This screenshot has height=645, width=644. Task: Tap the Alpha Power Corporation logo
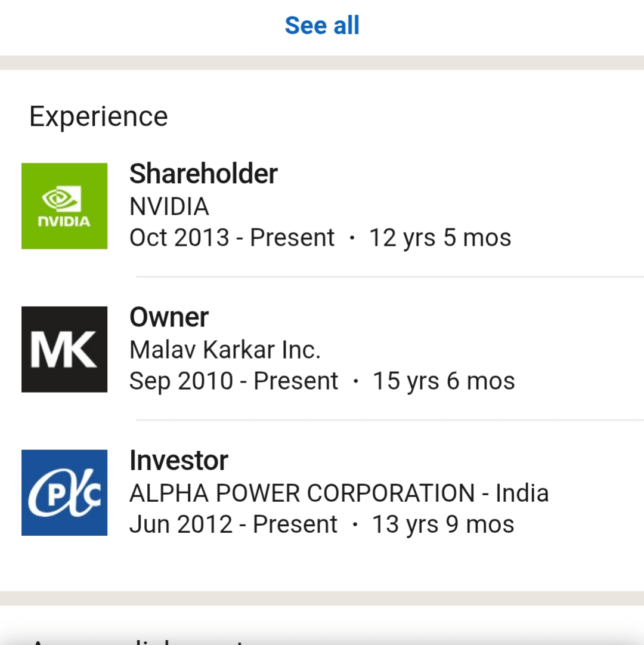[64, 492]
